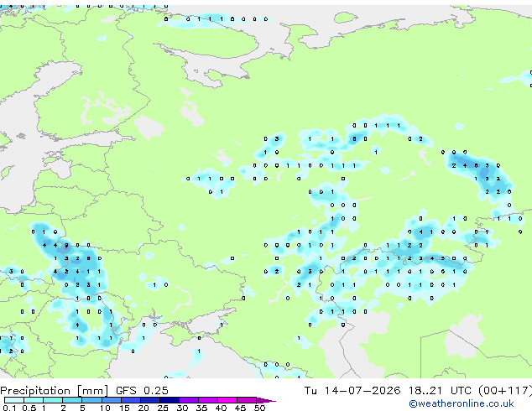
Task: Click the '25' legend scale label
Action: (x=163, y=408)
